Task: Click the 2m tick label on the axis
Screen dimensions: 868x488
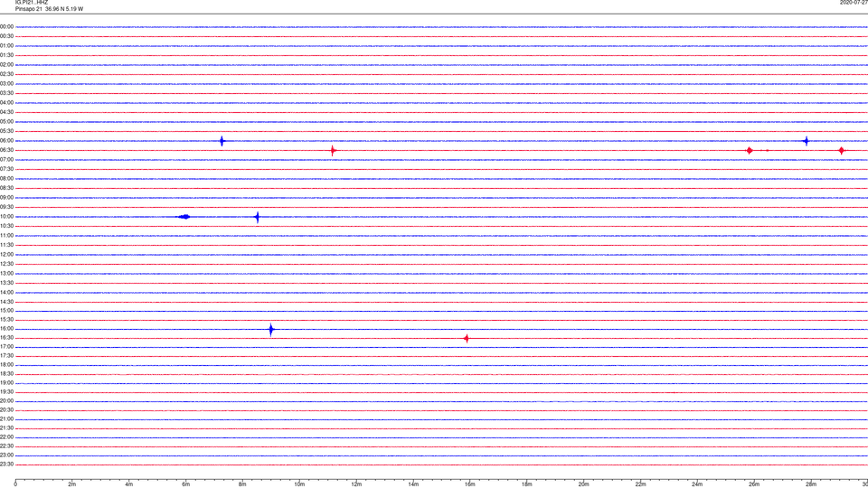Action: click(72, 484)
